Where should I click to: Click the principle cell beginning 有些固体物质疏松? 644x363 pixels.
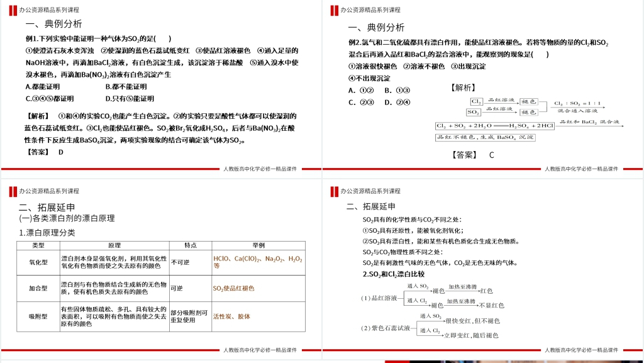[114, 316]
